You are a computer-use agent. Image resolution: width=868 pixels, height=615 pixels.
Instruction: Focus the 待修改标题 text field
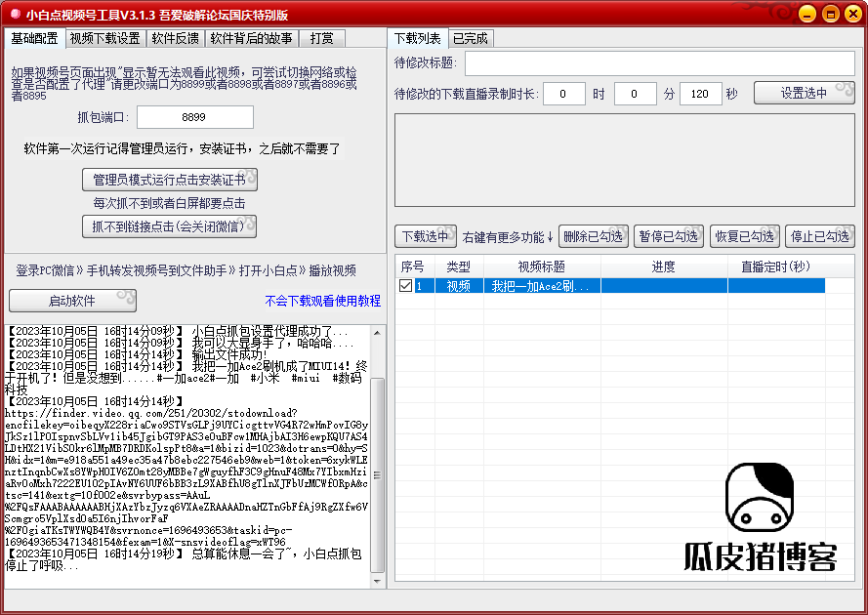point(660,63)
